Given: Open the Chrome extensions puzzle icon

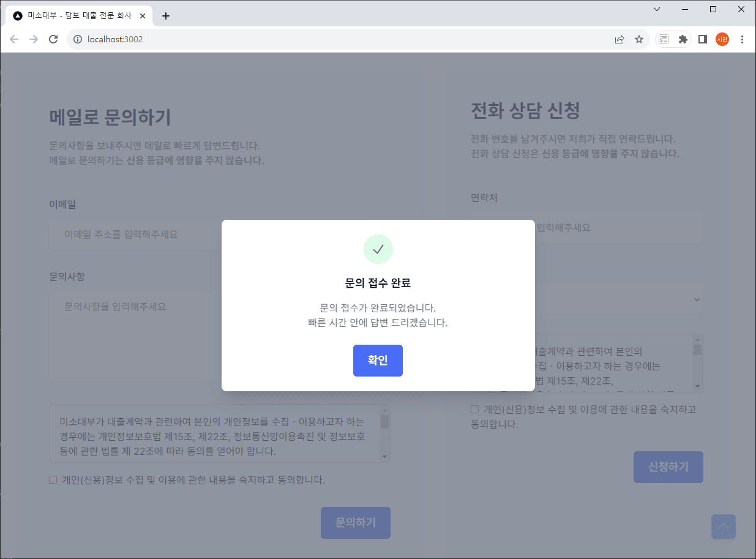Looking at the screenshot, I should 683,39.
